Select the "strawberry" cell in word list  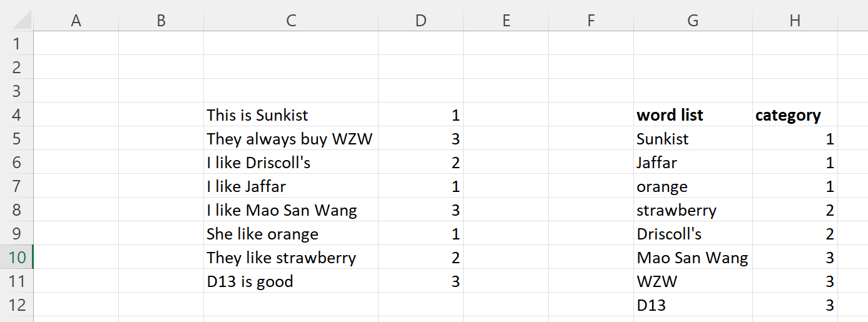tap(693, 210)
